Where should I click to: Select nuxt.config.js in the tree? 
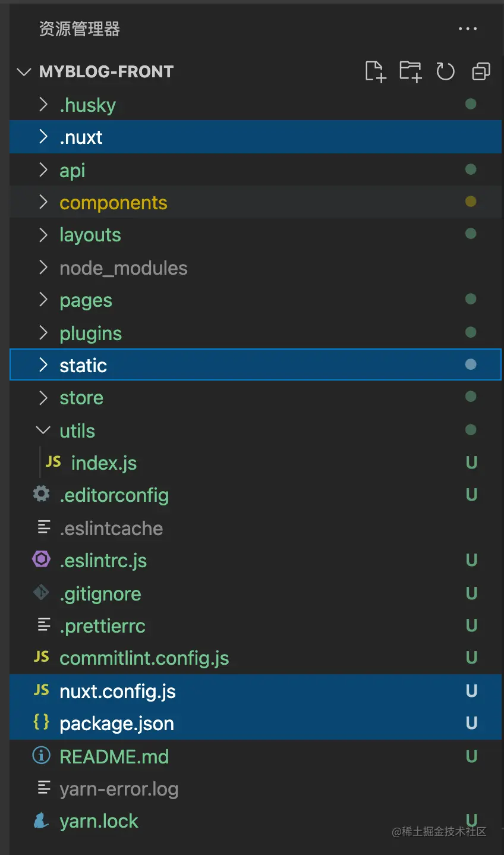tap(118, 691)
